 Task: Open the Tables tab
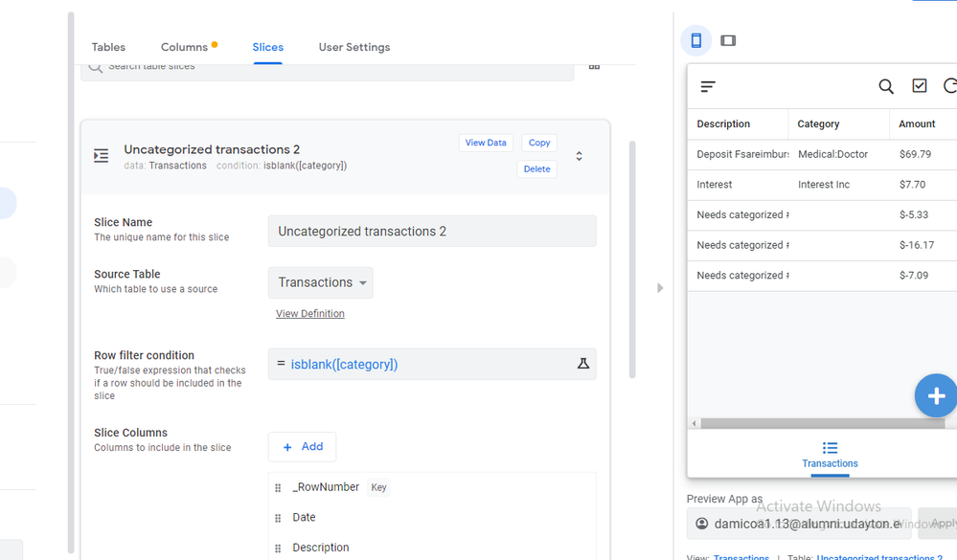point(108,47)
